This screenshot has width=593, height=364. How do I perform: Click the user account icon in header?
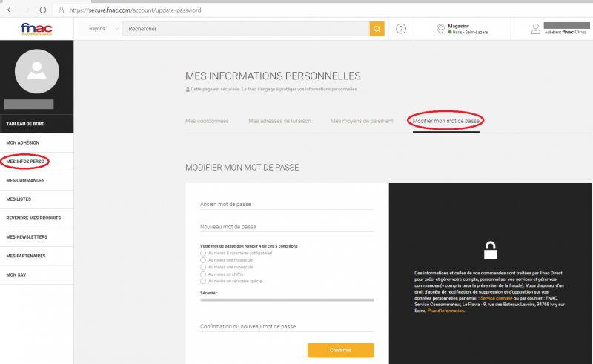[x=535, y=29]
